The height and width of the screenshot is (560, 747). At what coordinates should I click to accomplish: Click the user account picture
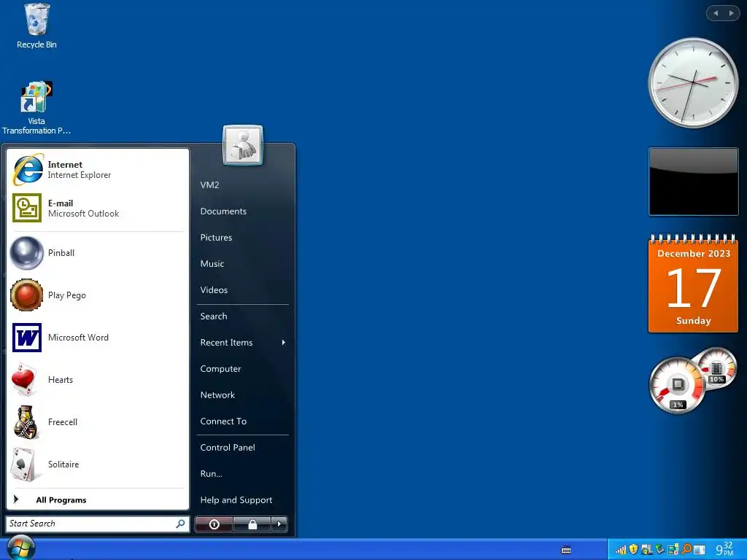pos(243,145)
